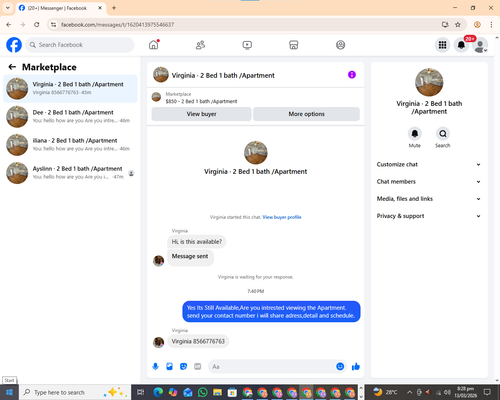Click the Marketplace listing $850 thumbnail
The height and width of the screenshot is (400, 500).
pyautogui.click(x=156, y=97)
